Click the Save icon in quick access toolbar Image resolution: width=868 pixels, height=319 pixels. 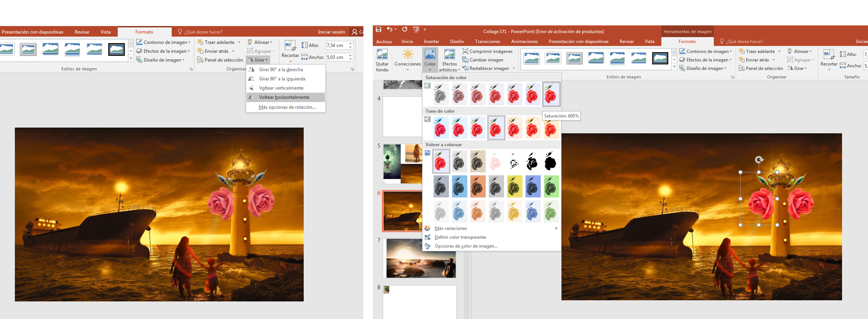tap(378, 29)
